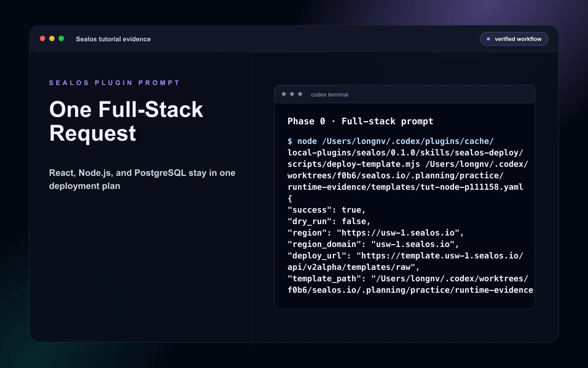
Task: Click the 'Phase 0 · Full-stack prompt' line
Action: [x=360, y=121]
